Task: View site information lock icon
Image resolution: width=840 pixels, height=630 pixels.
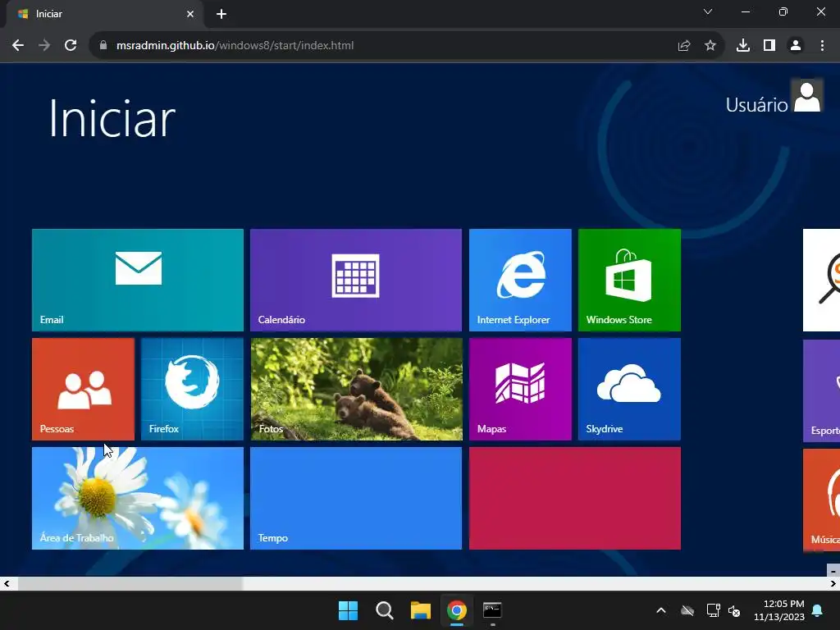Action: (x=103, y=46)
